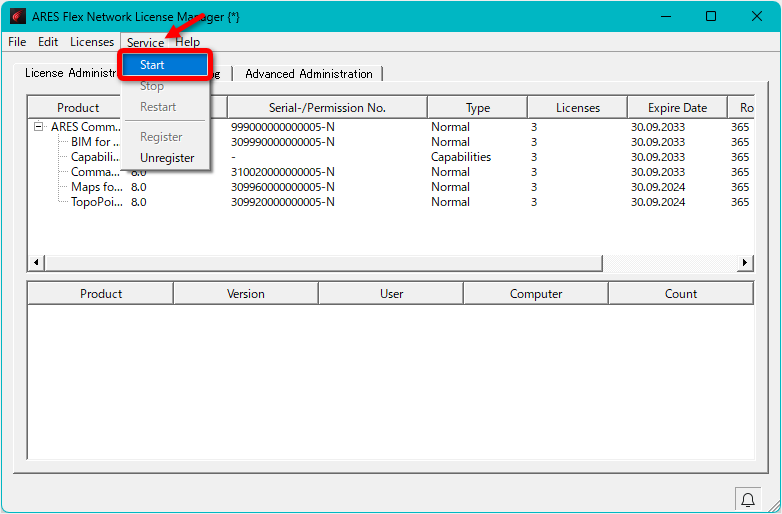Viewport: 782px width, 514px height.
Task: Select the Capabili... tree item
Action: click(x=95, y=157)
